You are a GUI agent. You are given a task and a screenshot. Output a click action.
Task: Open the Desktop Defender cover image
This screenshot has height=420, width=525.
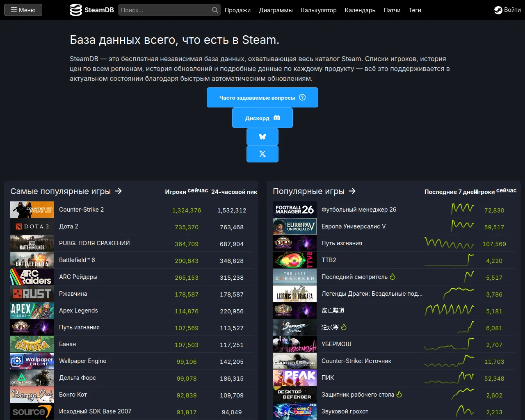pos(294,395)
